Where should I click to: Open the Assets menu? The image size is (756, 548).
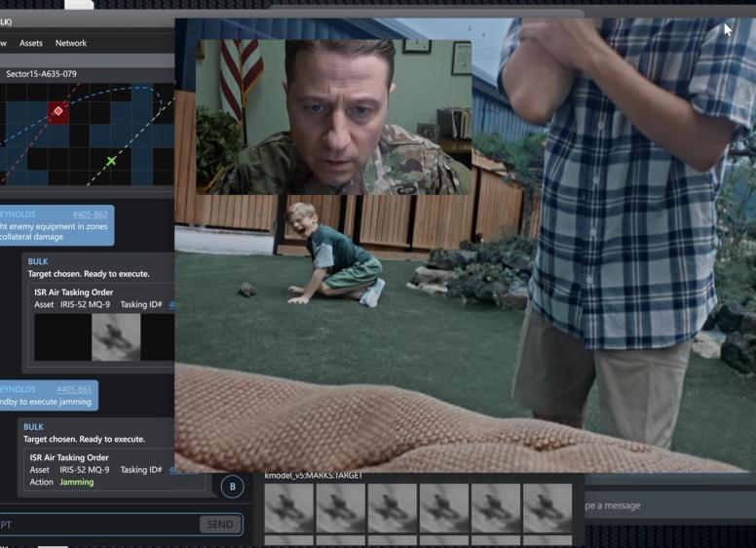click(31, 44)
